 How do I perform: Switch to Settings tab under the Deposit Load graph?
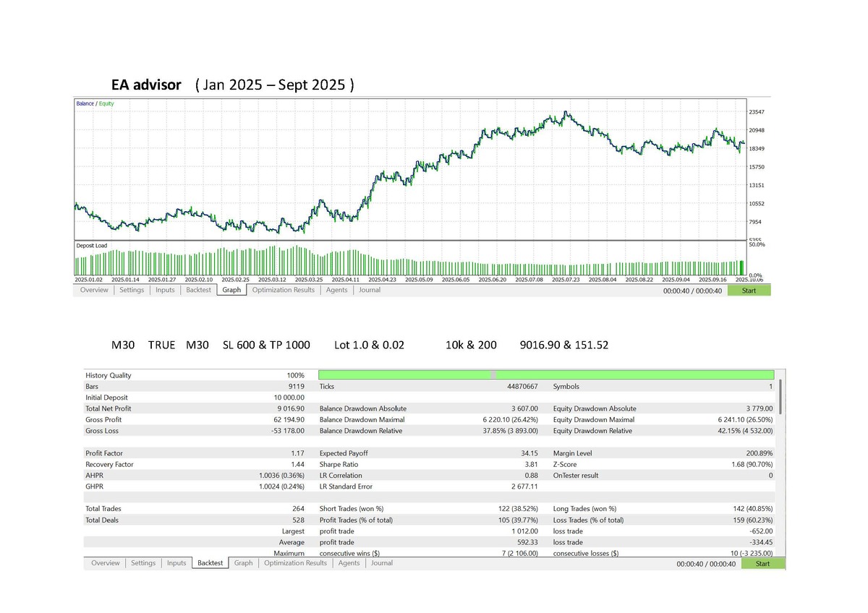[x=132, y=290]
